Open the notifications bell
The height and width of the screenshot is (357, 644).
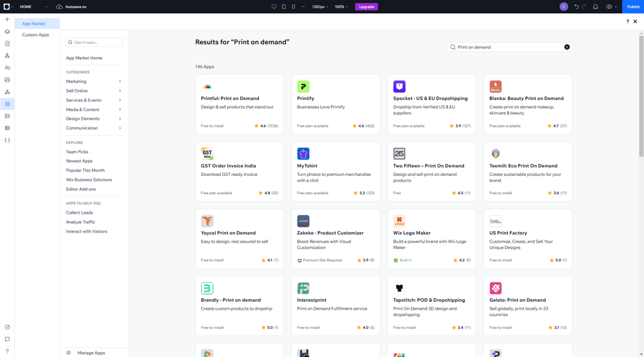pyautogui.click(x=596, y=6)
